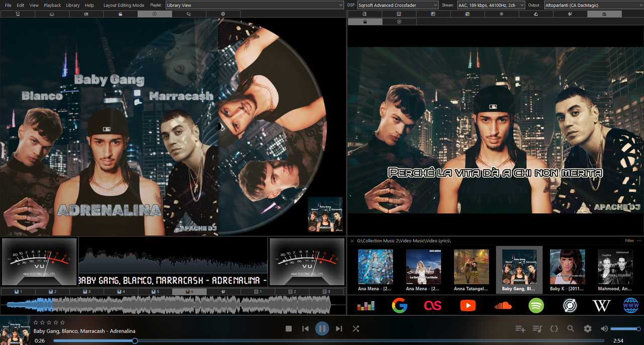644x345 pixels.
Task: Open the Edit menu
Action: coord(20,5)
